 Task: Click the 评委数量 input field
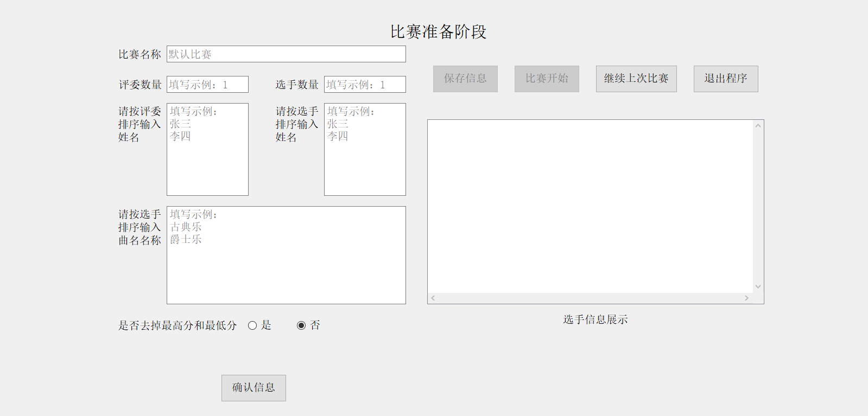(207, 85)
